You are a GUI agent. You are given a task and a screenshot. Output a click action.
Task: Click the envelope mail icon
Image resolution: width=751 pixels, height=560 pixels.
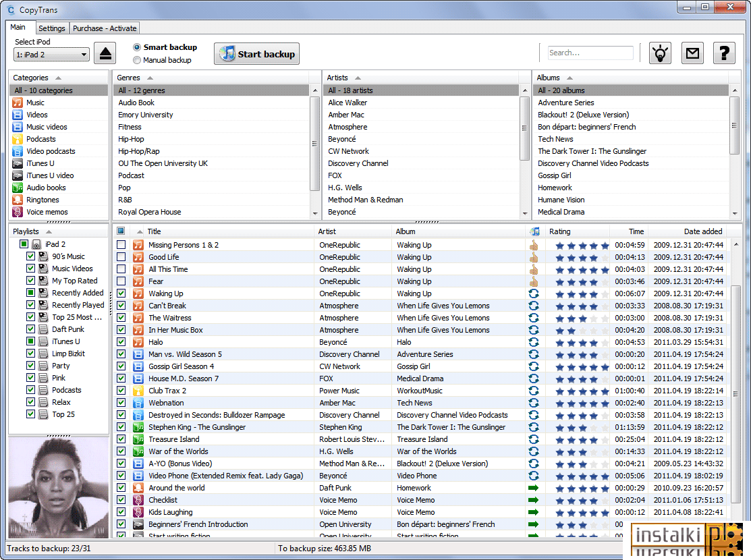692,53
